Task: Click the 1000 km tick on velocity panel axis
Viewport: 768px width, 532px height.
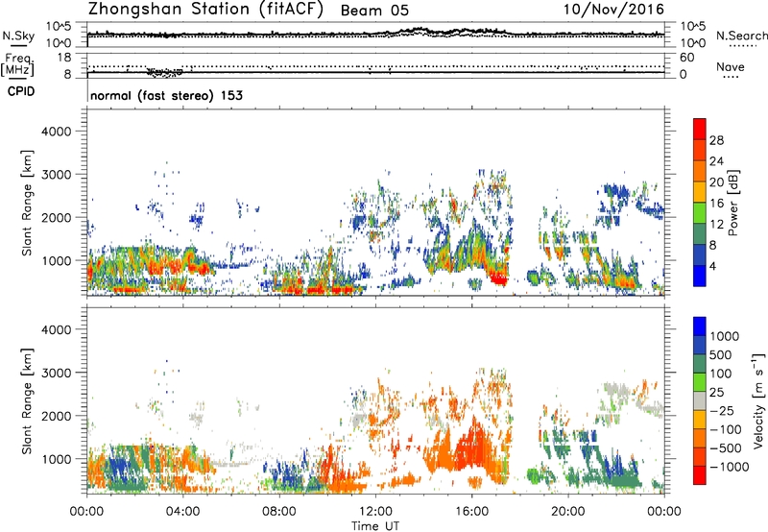Action: [56, 459]
